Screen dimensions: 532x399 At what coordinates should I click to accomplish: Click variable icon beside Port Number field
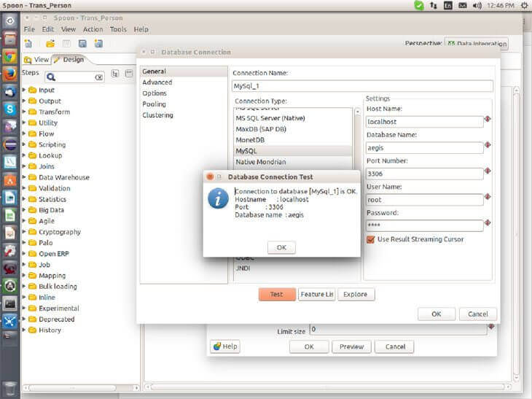tap(488, 171)
